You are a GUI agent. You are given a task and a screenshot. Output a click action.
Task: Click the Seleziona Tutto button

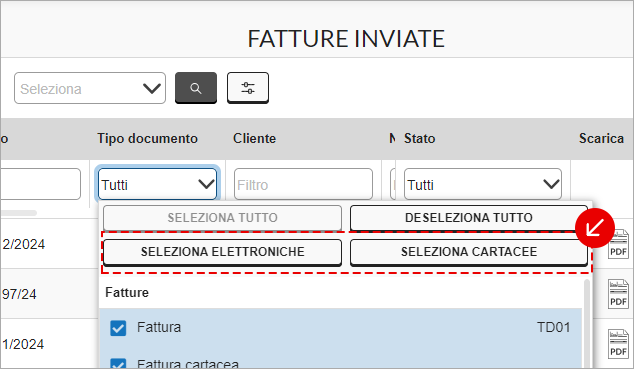[222, 218]
